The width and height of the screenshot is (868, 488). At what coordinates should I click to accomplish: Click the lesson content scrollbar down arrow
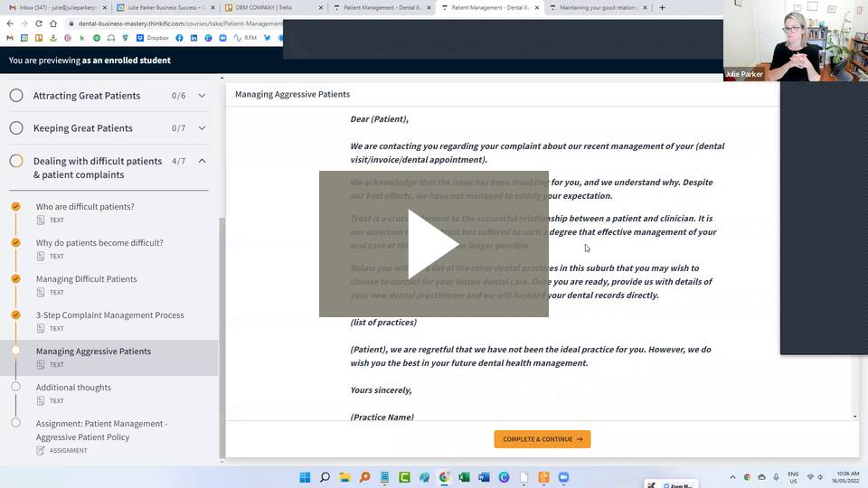(x=854, y=416)
